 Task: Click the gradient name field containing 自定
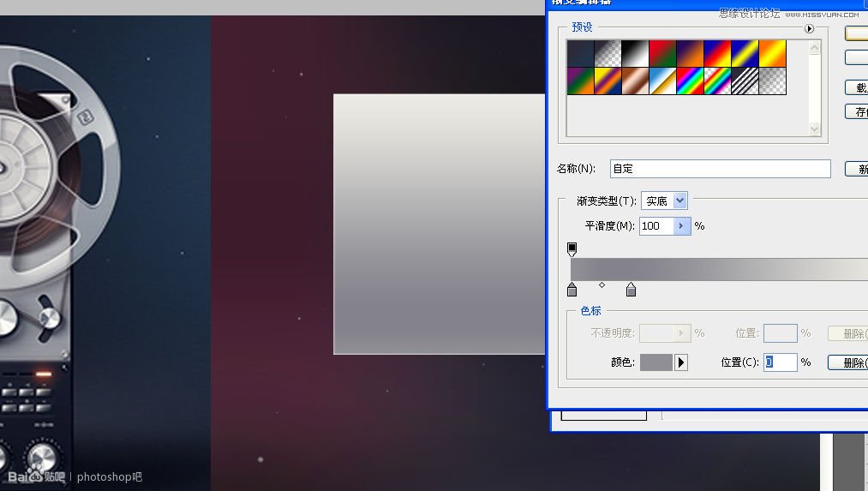[x=721, y=169]
